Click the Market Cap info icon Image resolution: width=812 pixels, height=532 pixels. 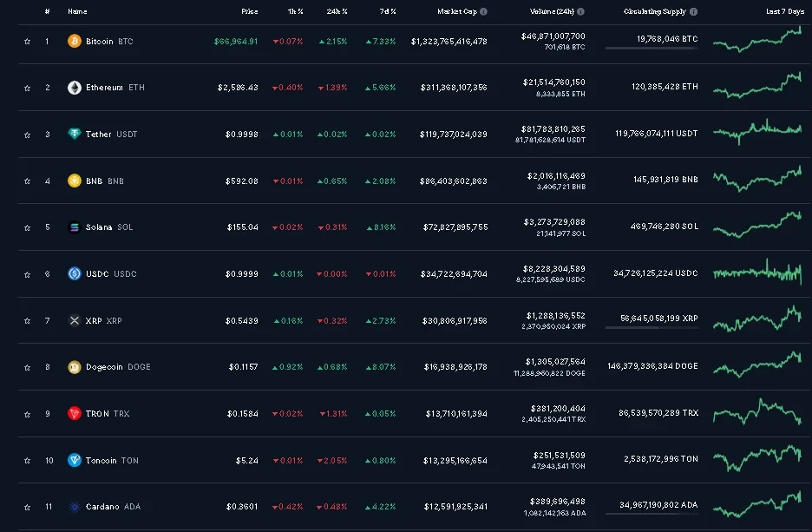(483, 12)
